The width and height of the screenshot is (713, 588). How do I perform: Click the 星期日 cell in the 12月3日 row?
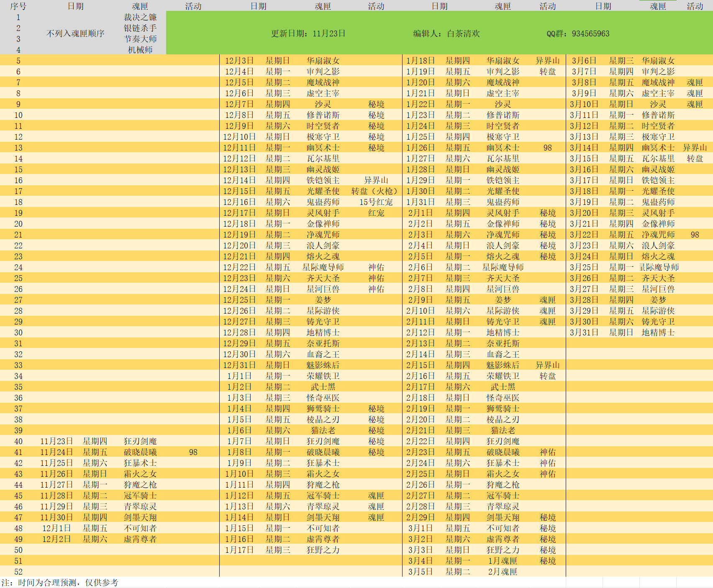coord(277,61)
